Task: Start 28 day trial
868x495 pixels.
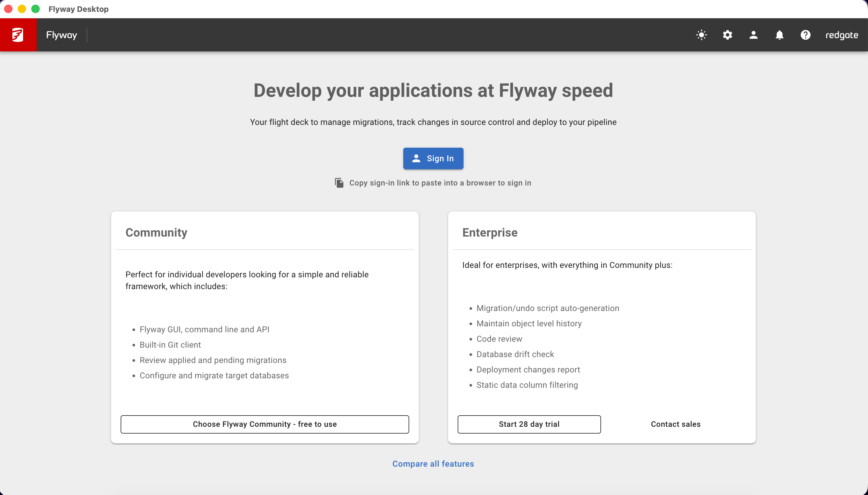Action: (x=529, y=424)
